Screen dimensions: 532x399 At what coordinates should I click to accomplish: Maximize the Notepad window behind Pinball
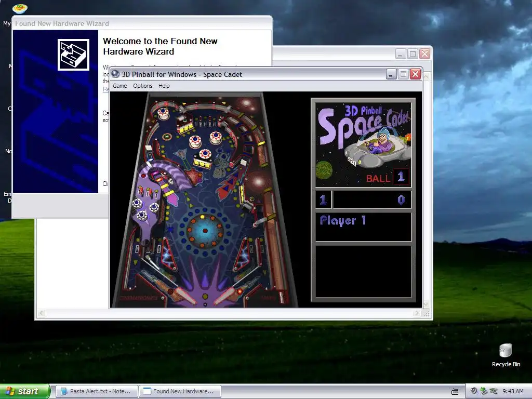(413, 54)
